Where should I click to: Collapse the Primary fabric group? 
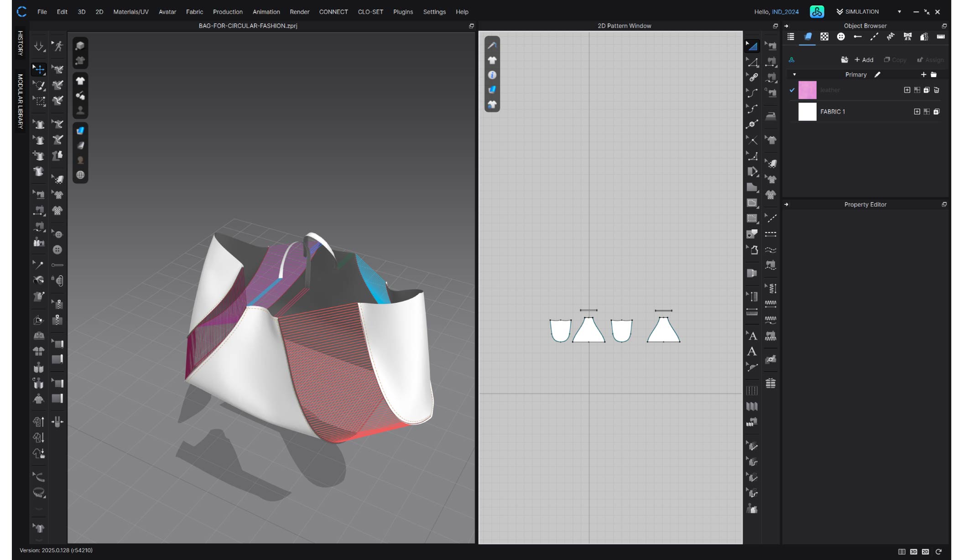pyautogui.click(x=794, y=75)
